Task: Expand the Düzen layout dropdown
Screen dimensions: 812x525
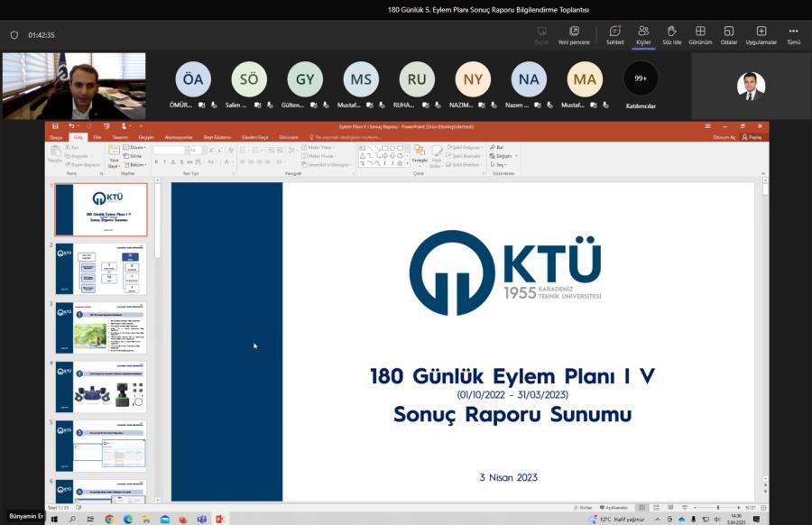Action: 136,147
